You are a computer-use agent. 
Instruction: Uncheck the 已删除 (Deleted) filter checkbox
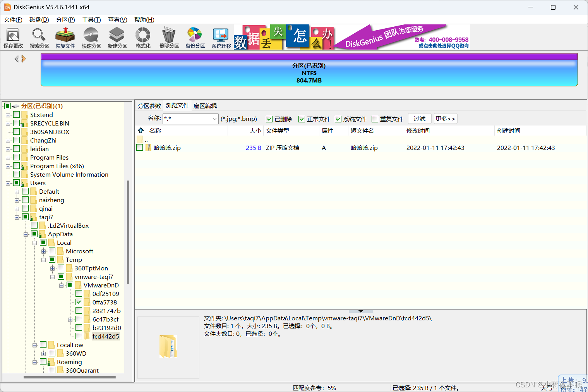coord(269,119)
